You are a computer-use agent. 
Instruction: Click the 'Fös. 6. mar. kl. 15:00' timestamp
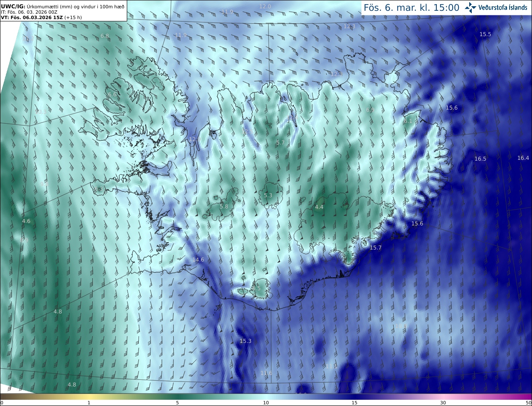pyautogui.click(x=411, y=7)
